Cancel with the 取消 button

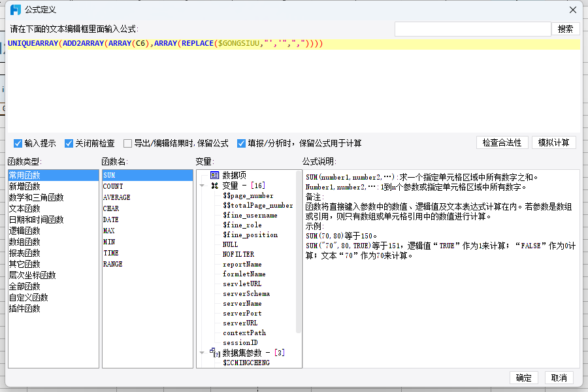tap(559, 378)
